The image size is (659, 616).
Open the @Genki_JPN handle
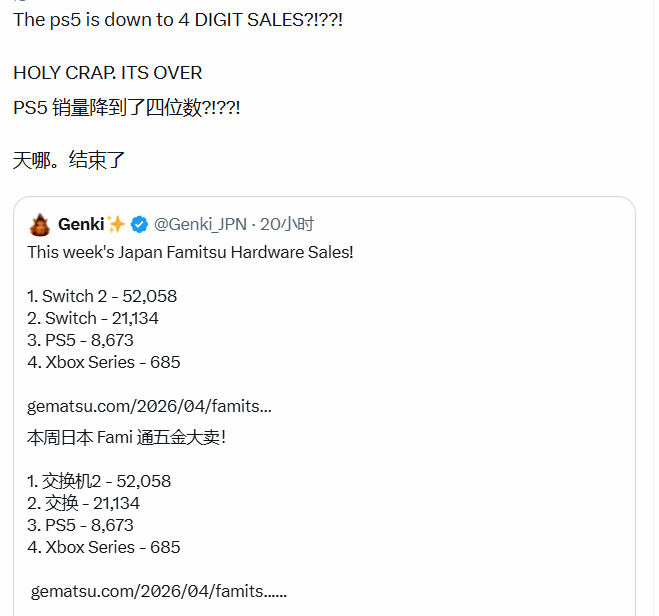pyautogui.click(x=200, y=224)
